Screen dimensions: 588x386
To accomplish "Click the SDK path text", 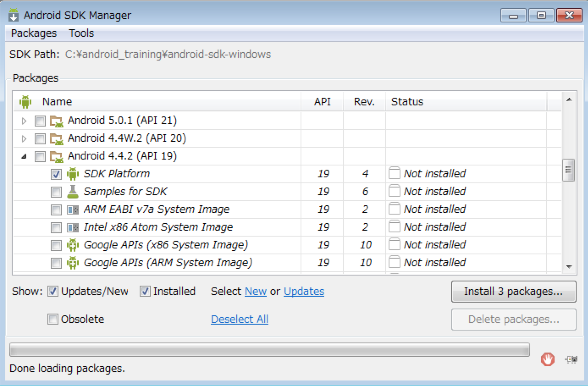I will pos(168,54).
